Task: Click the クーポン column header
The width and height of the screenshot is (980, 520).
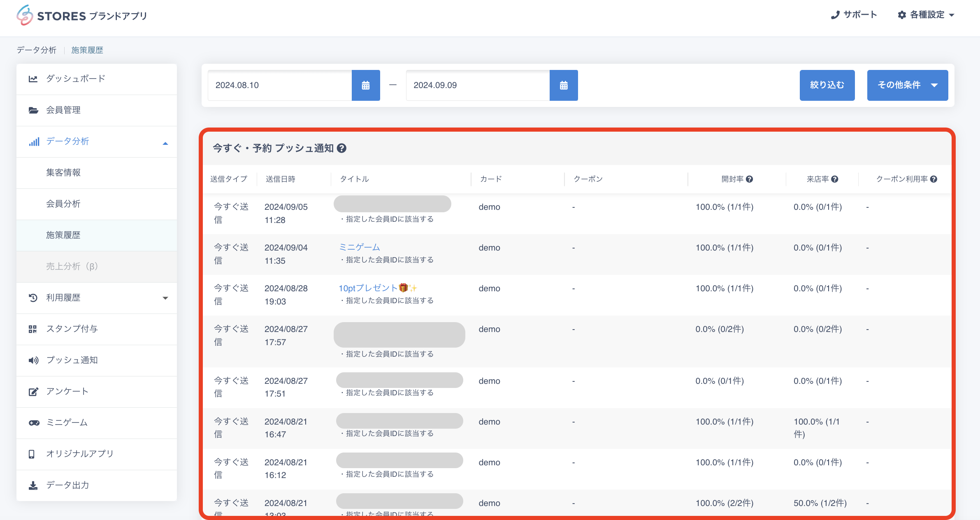Action: point(588,179)
